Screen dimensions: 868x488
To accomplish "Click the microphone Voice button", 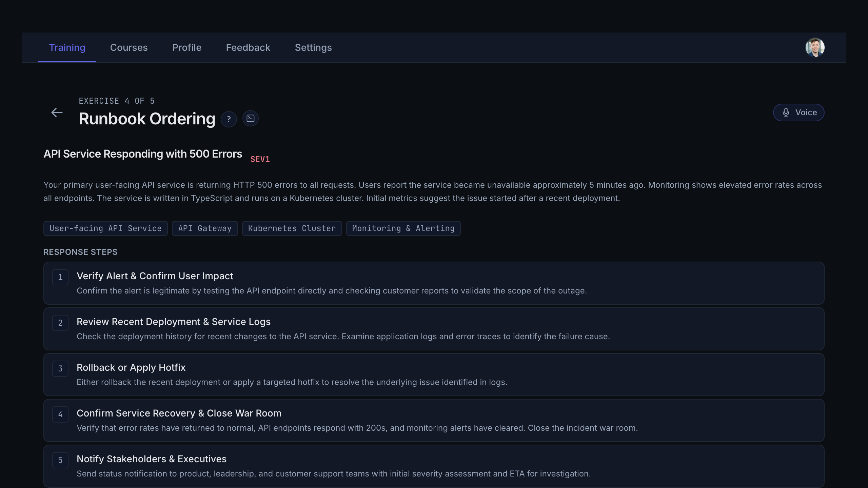I will 798,113.
